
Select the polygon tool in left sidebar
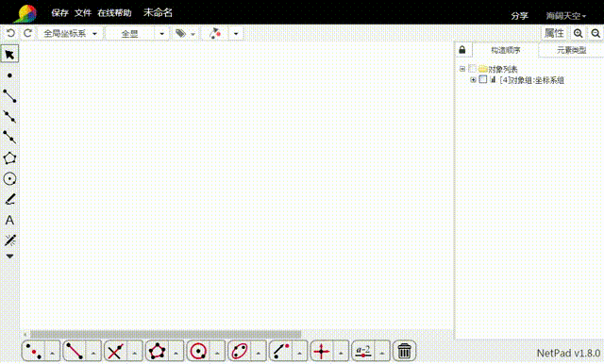tap(9, 157)
